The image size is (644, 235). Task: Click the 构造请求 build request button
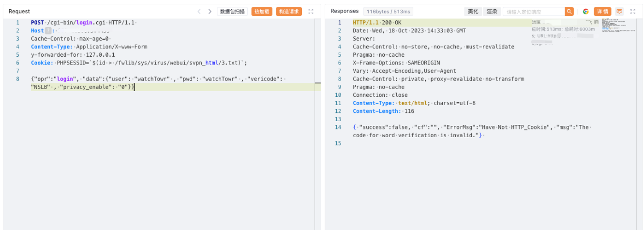(289, 12)
